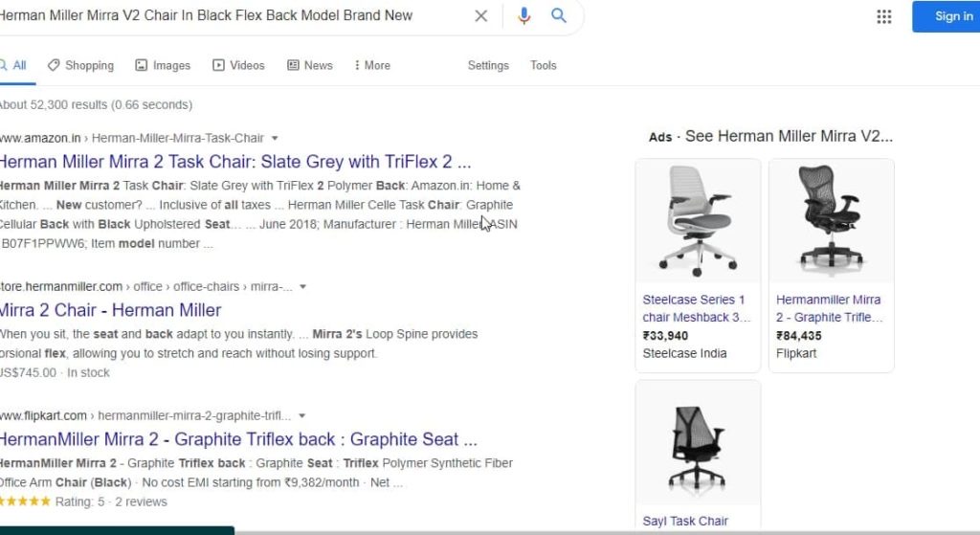This screenshot has height=535, width=980.
Task: Click the blue search magnifier icon
Action: 559,16
